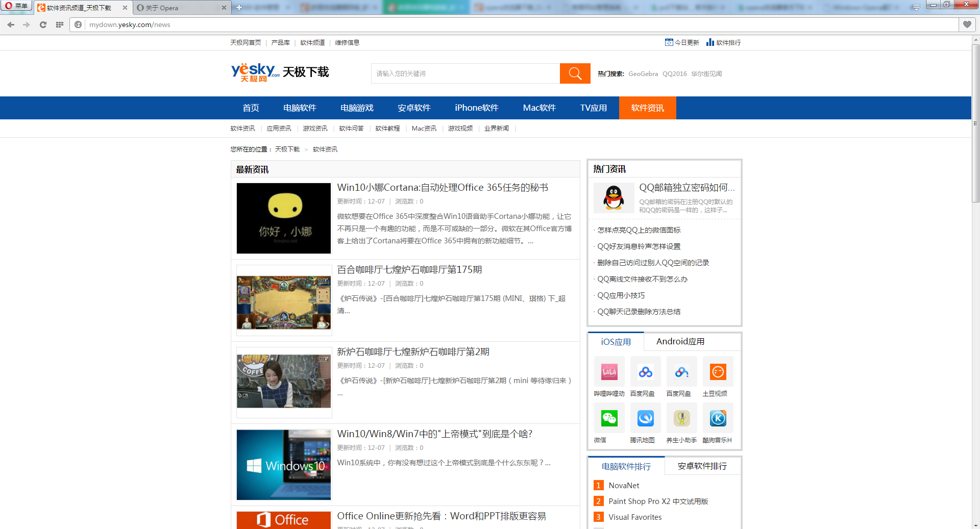Close the 关于 Opera tab

click(224, 8)
